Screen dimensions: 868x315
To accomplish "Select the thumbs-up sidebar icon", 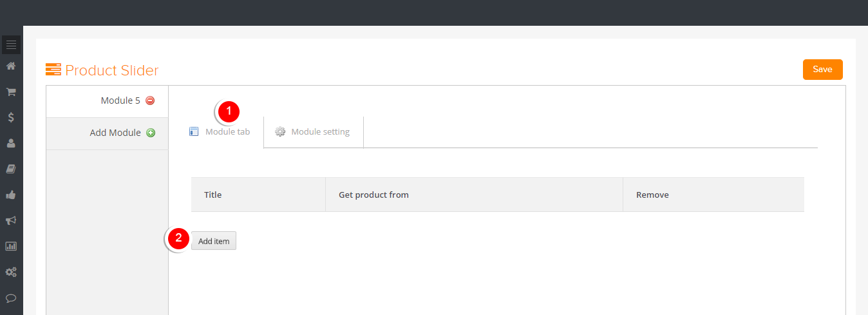I will [11, 195].
